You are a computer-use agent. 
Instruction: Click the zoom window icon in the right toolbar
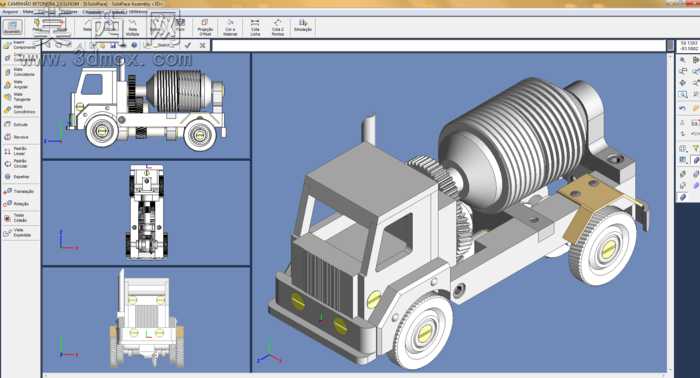click(683, 95)
